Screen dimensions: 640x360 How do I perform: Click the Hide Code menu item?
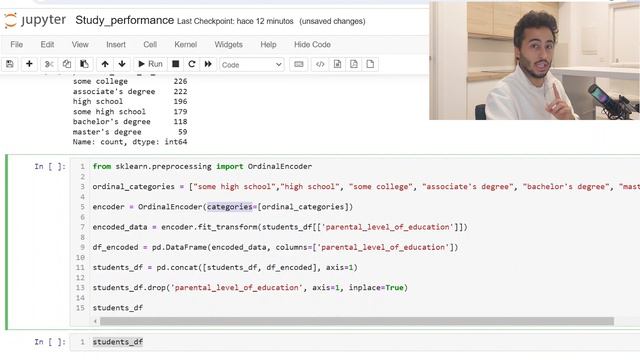312,44
